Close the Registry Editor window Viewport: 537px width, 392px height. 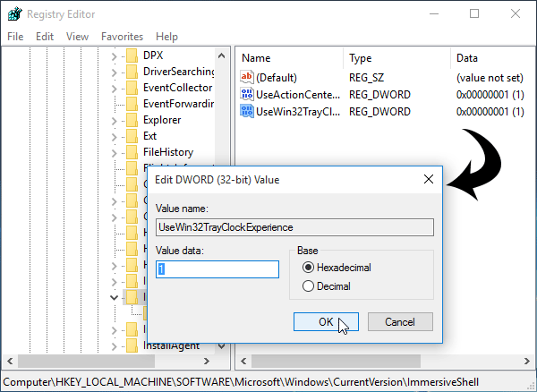[x=516, y=14]
